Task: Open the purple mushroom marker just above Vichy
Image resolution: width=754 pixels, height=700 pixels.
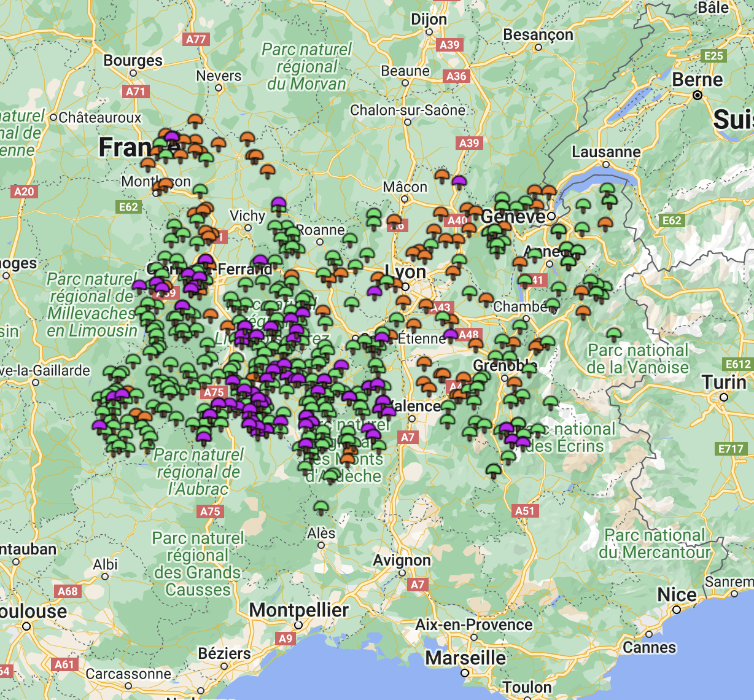Action: 279,203
